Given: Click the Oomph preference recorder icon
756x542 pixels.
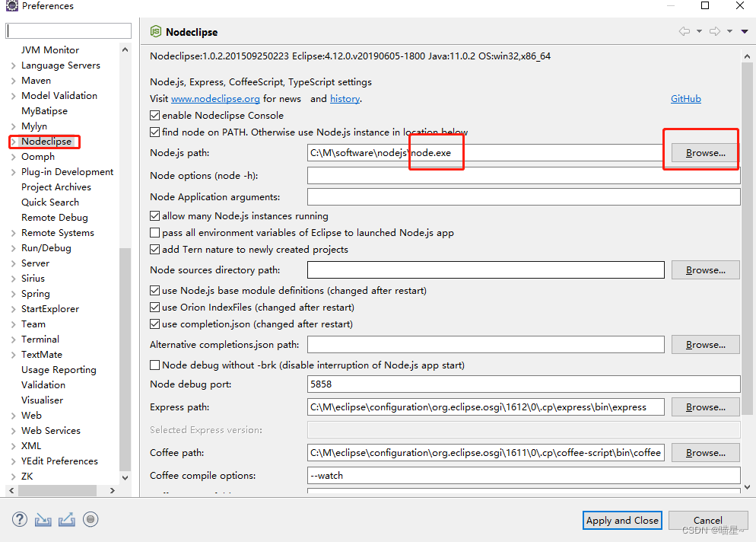Looking at the screenshot, I should tap(91, 519).
